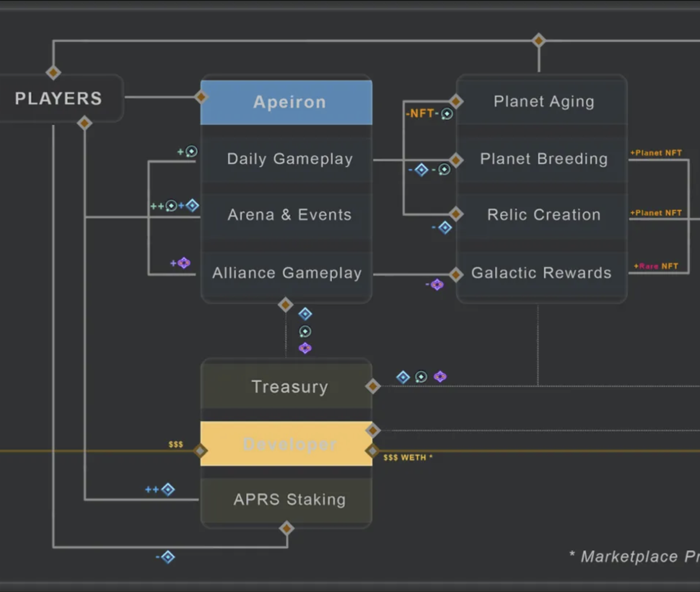The image size is (700, 592).
Task: Click the circular token icon above Treasury
Action: (305, 332)
